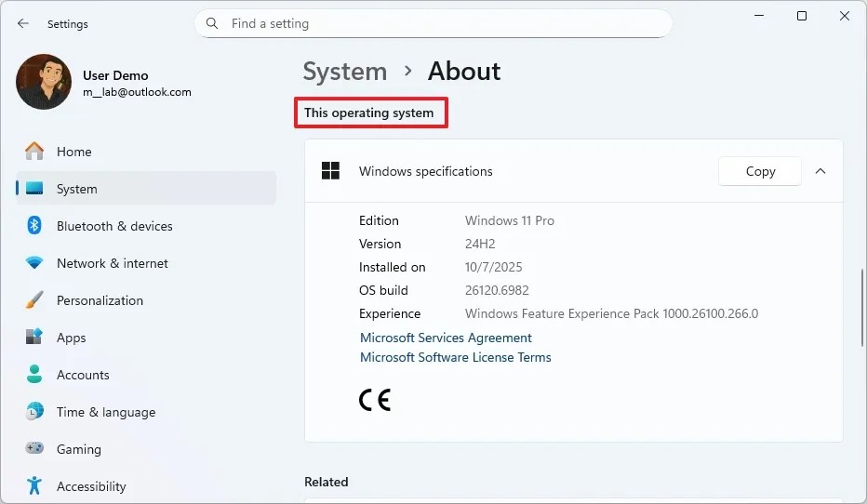Minimize the Settings window
This screenshot has height=504, width=867.
(x=759, y=16)
